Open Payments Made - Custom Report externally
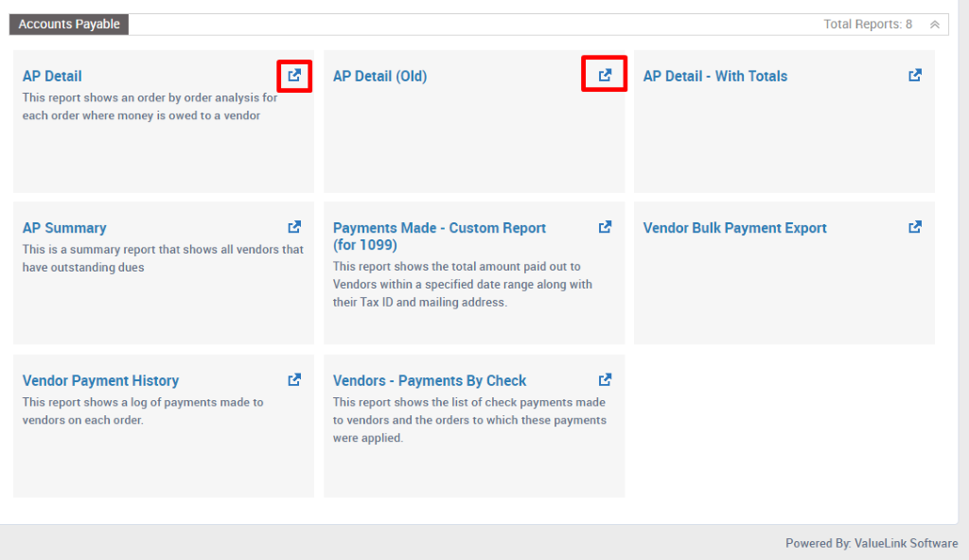Screen dimensions: 969x560 click(604, 227)
